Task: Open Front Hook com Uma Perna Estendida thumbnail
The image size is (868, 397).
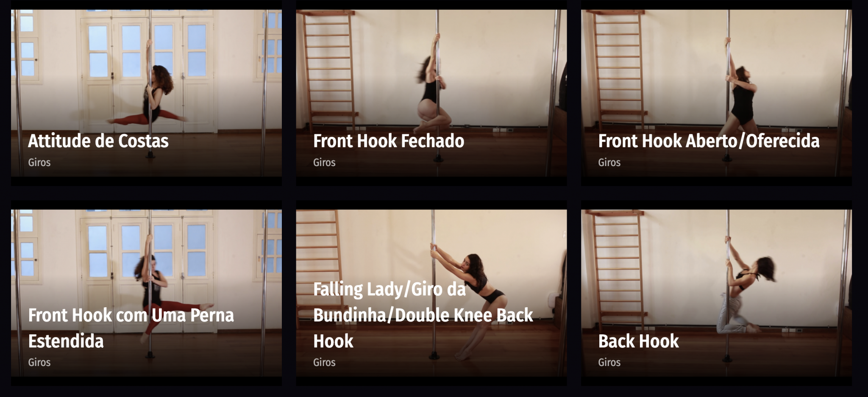Action: (x=146, y=293)
